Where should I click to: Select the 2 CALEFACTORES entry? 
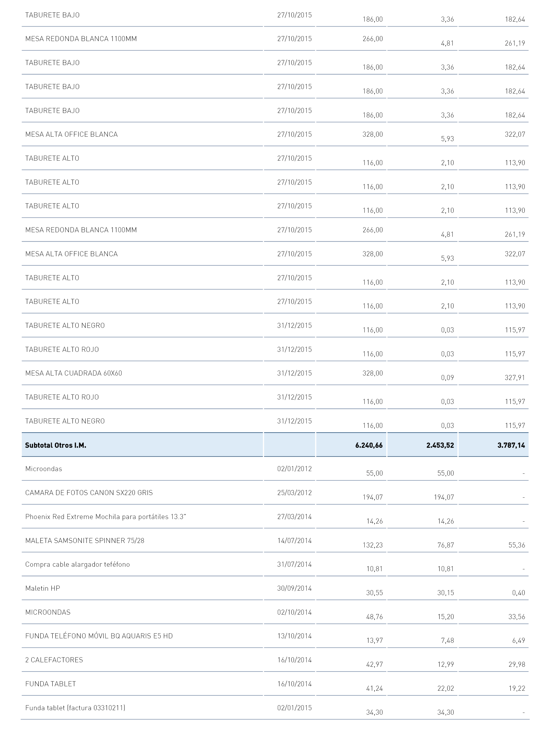[54, 660]
